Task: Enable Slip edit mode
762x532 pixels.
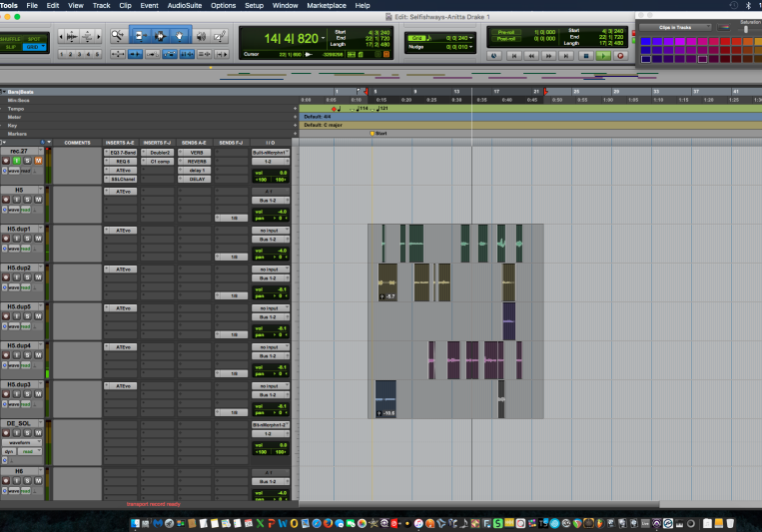Action: [11, 47]
